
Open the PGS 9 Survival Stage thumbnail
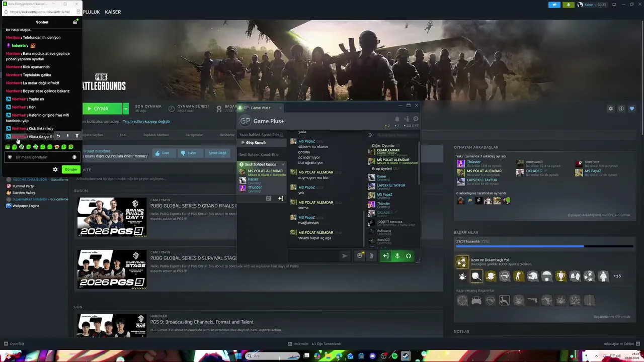point(112,269)
